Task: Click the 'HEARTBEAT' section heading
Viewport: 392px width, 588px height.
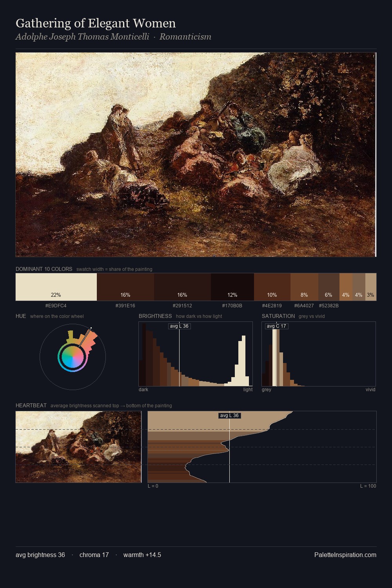Action: point(31,405)
